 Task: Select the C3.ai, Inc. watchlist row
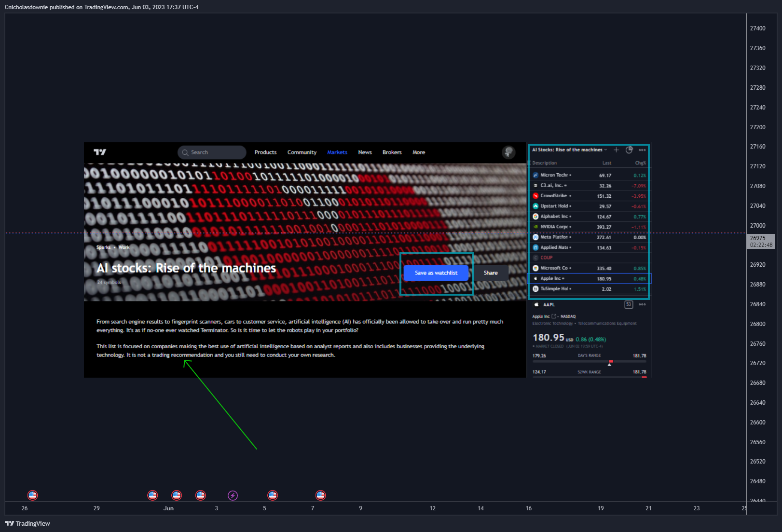point(589,185)
